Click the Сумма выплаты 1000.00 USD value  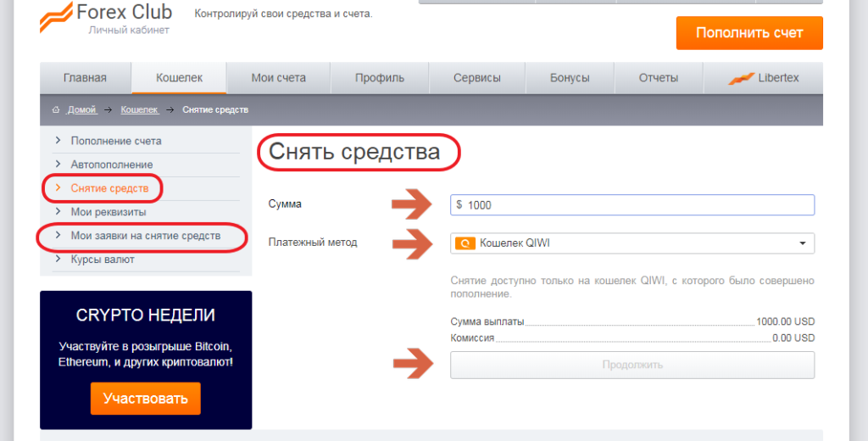pyautogui.click(x=786, y=322)
